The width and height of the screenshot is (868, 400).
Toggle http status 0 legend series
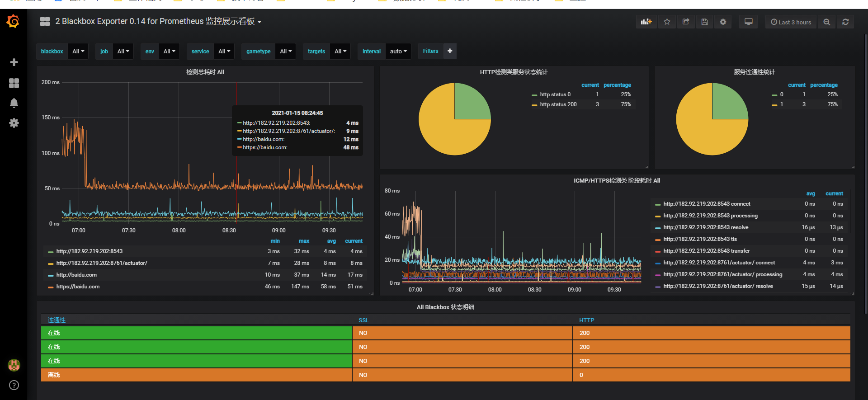click(x=555, y=94)
